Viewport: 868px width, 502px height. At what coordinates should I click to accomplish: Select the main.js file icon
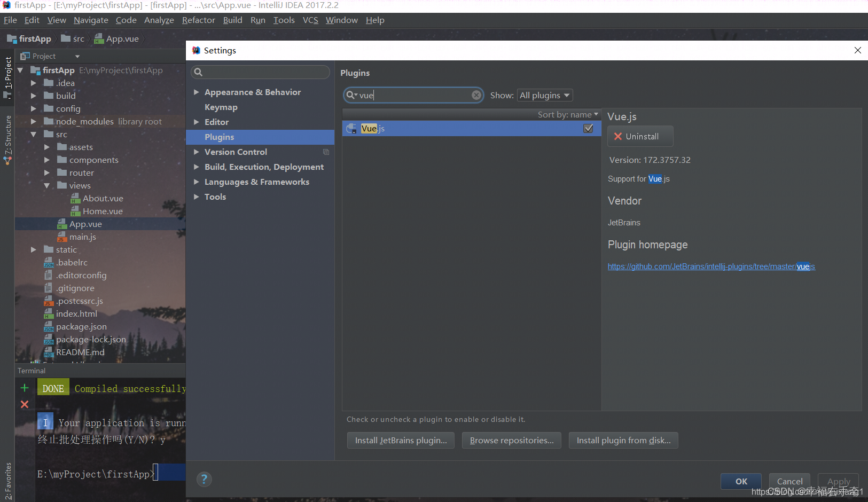(62, 237)
